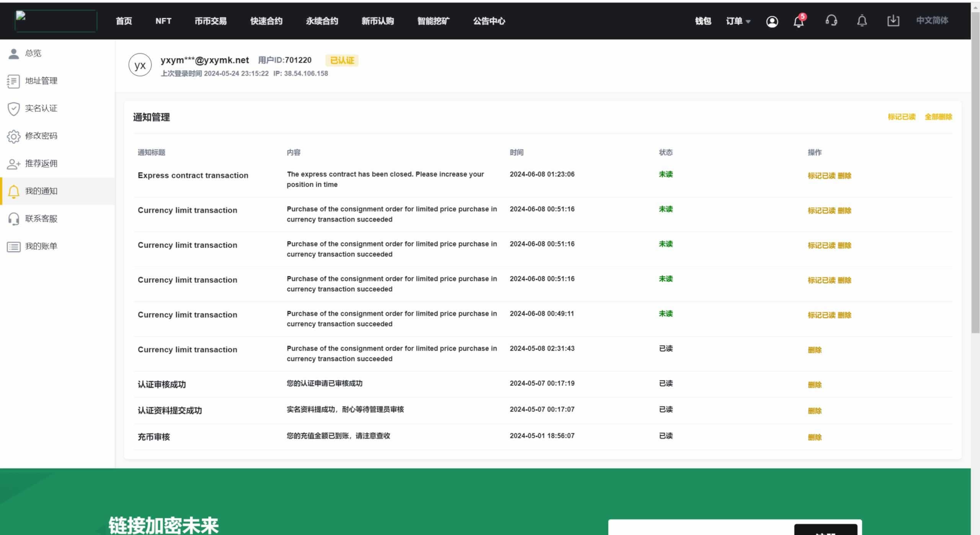Expand the 订单 dropdown in header

738,21
